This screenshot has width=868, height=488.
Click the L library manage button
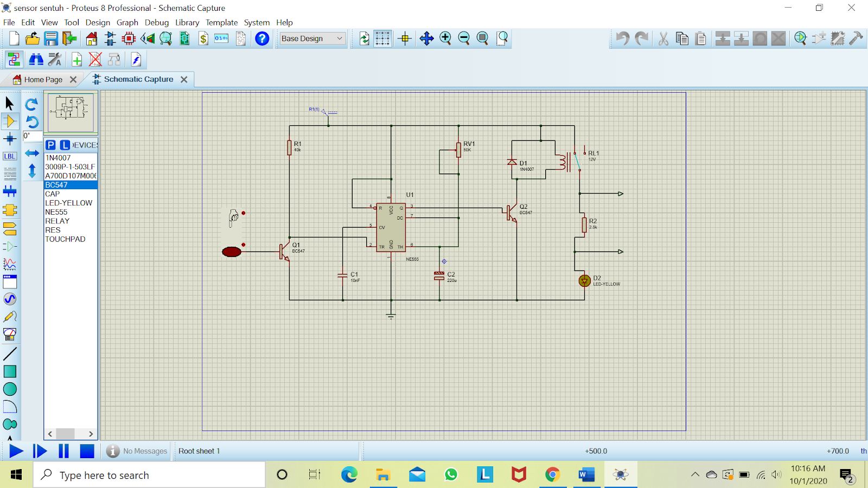[65, 145]
